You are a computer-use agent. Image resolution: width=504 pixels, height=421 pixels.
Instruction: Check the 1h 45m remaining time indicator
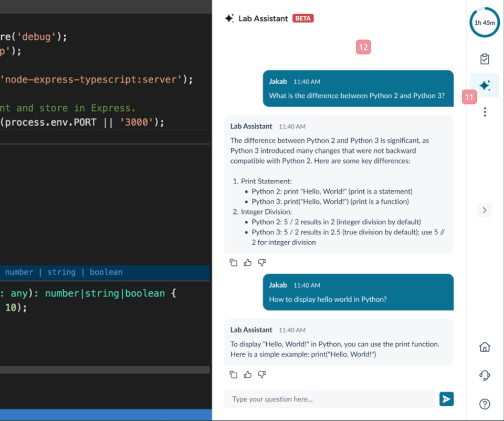point(485,23)
